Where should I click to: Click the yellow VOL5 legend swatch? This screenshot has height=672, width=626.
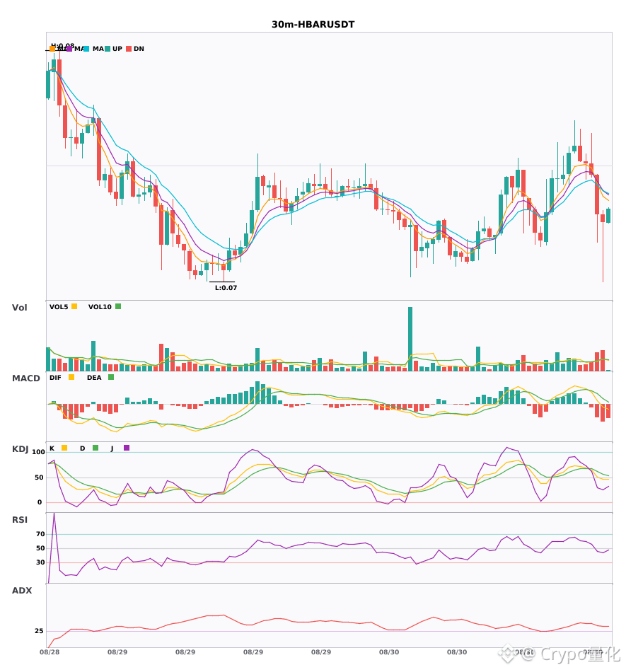point(74,306)
